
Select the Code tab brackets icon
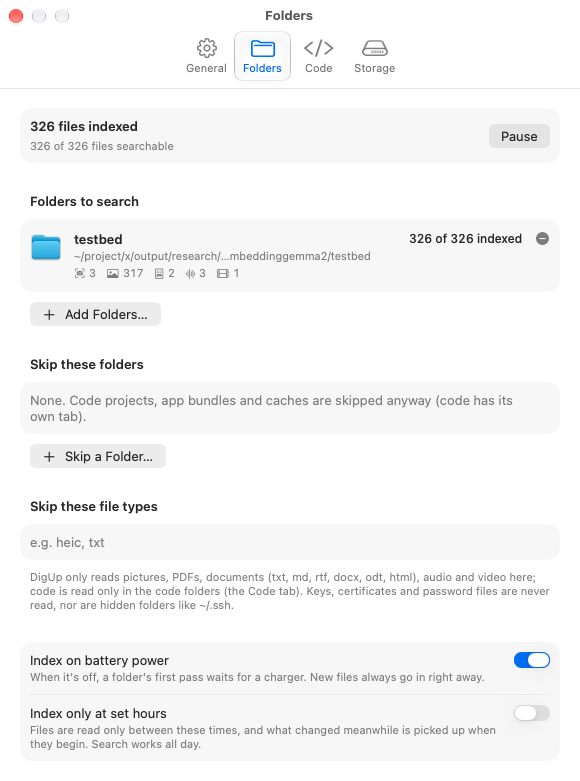pyautogui.click(x=318, y=48)
